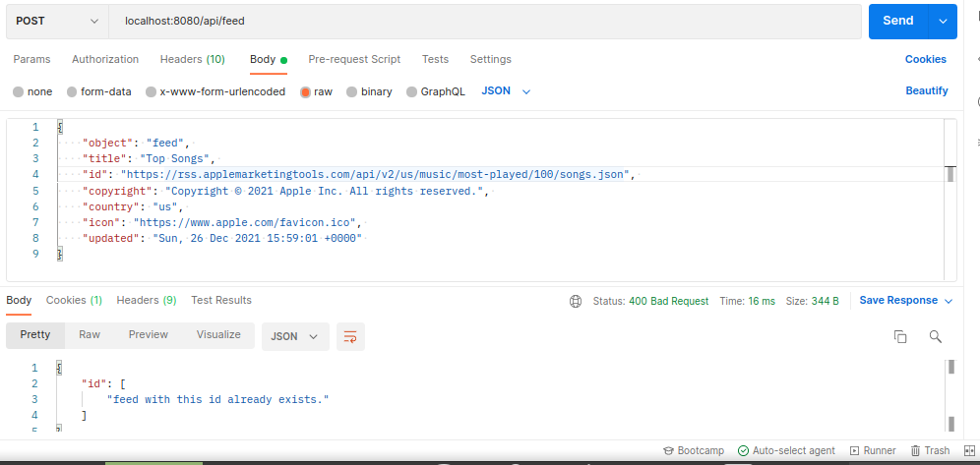Select the form-data body type
This screenshot has width=980, height=465.
click(98, 91)
